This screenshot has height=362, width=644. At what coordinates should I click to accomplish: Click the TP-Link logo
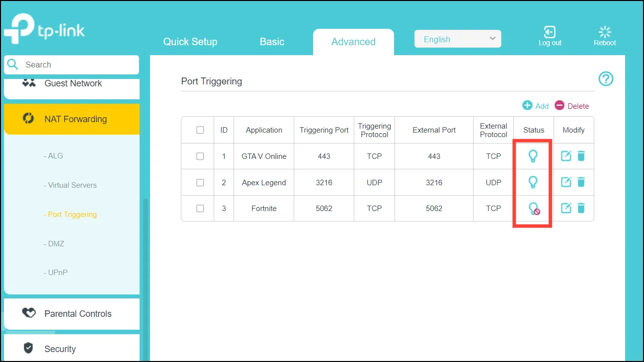[x=44, y=29]
